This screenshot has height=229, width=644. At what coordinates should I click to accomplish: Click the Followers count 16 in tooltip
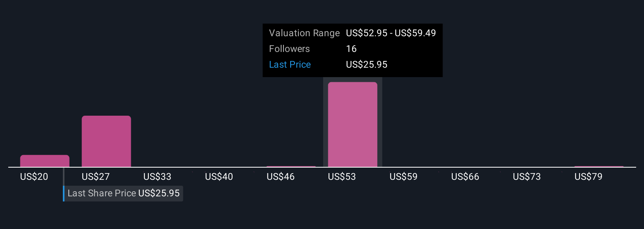[x=351, y=49]
